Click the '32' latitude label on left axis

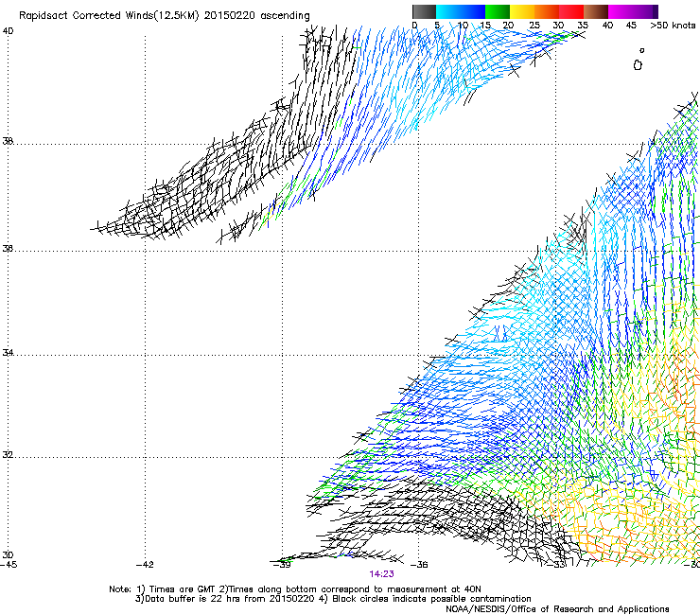8,455
